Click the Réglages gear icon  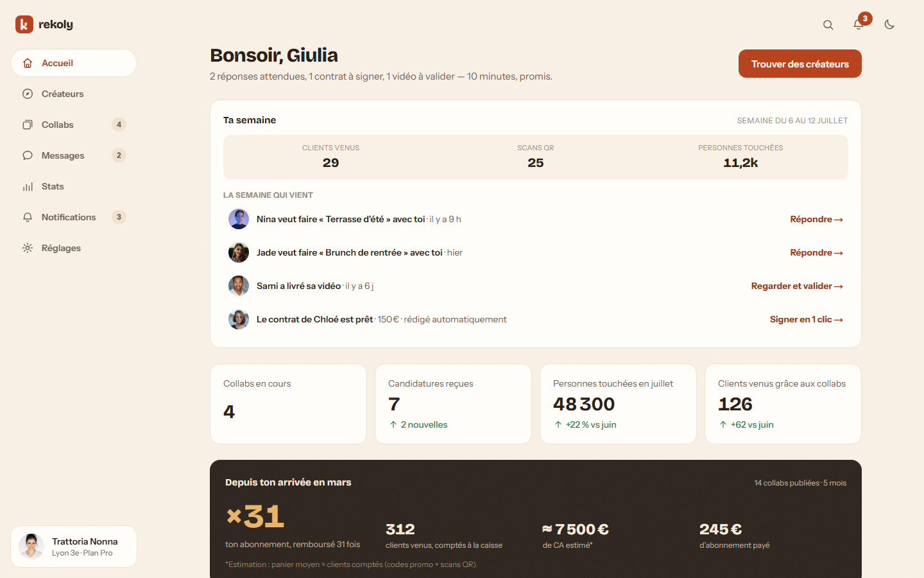(28, 248)
